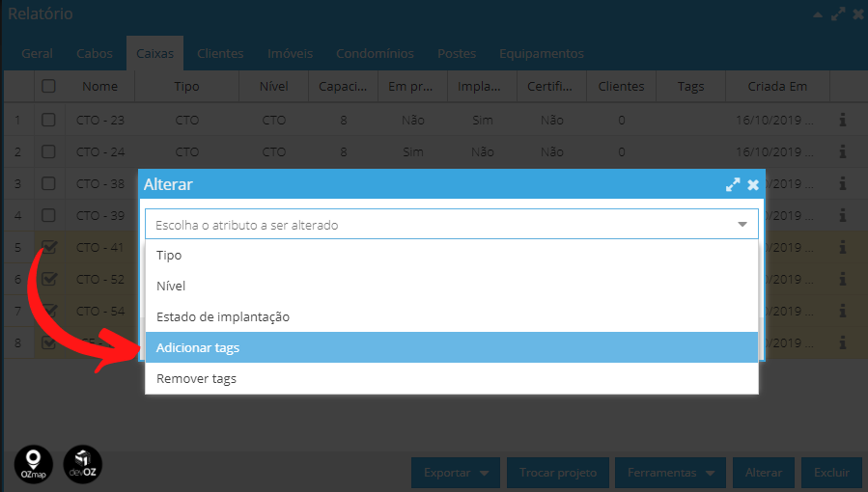This screenshot has height=492, width=868.
Task: Open the Equipamentos tab
Action: pos(542,54)
